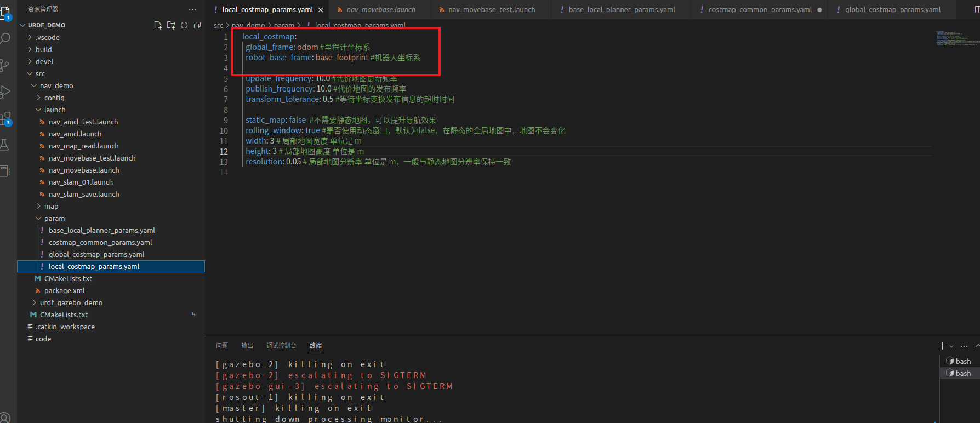Select local_costmap_params.yaml in explorer tree

(x=111, y=266)
